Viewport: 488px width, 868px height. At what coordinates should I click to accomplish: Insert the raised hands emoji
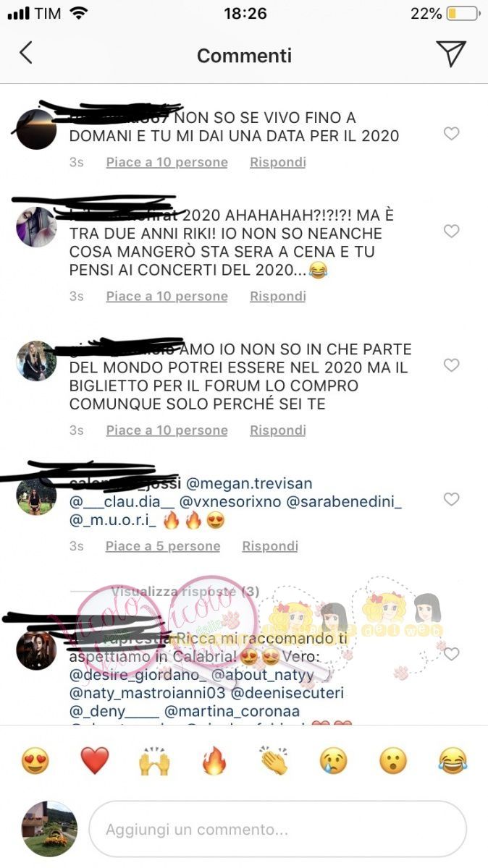click(154, 761)
